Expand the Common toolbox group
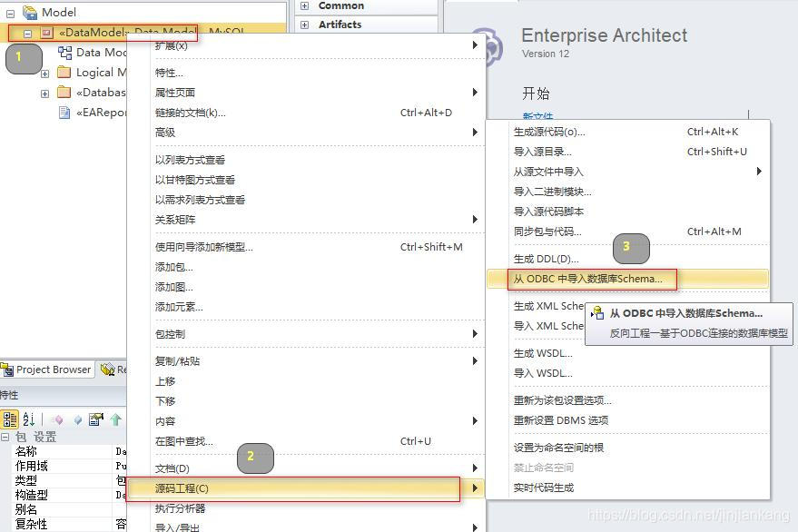The height and width of the screenshot is (532, 798). [304, 5]
